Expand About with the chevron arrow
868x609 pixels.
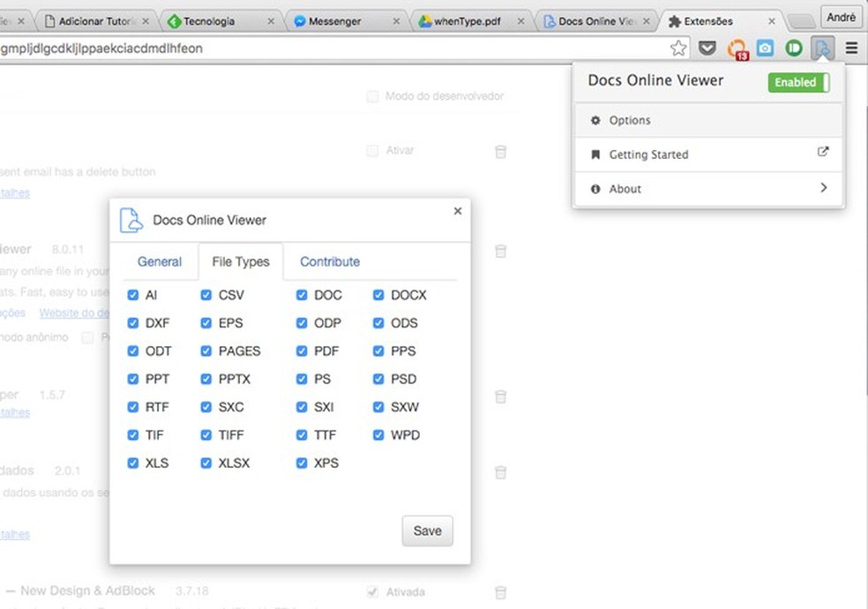[824, 188]
